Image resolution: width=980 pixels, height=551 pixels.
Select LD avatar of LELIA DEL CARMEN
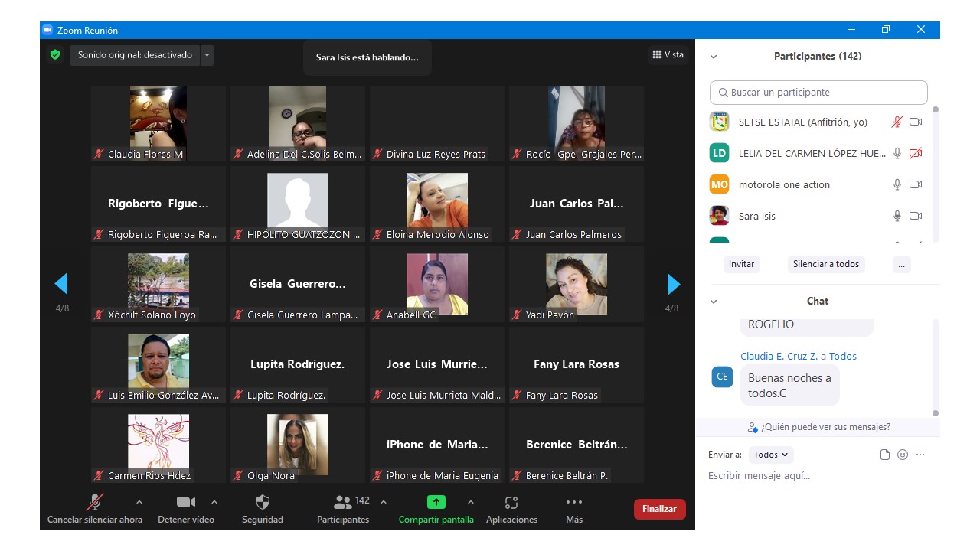tap(719, 153)
